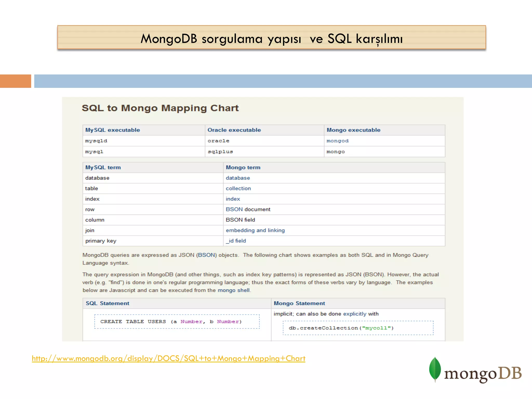Select the 'Mongo Statement' header
The image size is (532, 399).
pyautogui.click(x=358, y=303)
